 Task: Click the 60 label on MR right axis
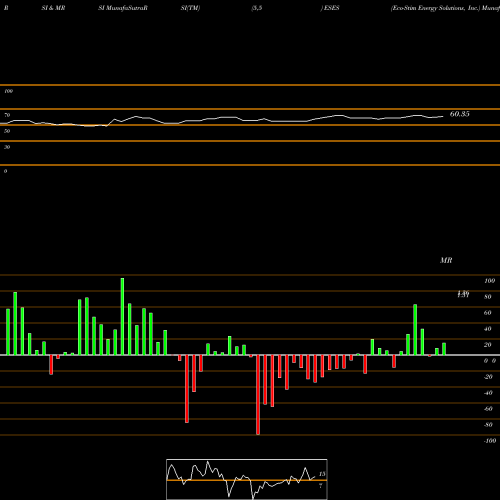tap(488, 313)
